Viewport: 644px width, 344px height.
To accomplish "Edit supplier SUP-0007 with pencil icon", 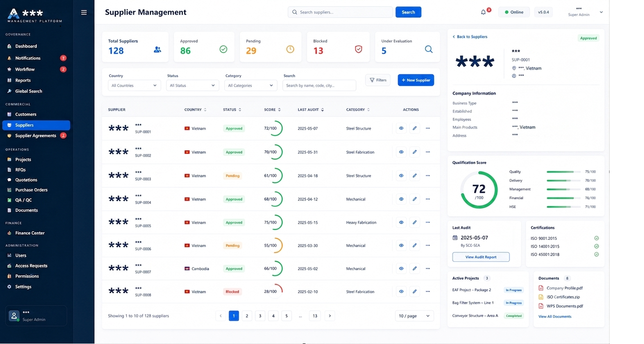I will tap(415, 269).
